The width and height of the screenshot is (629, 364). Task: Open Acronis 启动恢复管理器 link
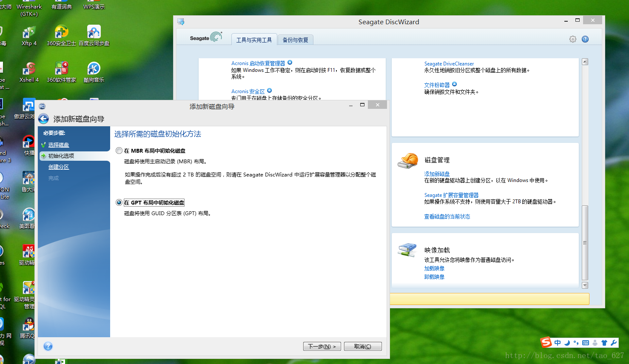click(258, 63)
